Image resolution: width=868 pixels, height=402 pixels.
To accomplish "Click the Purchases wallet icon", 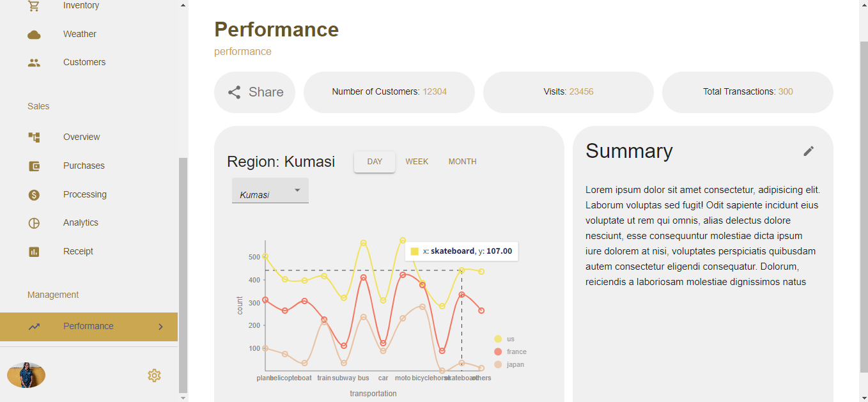I will 34,166.
